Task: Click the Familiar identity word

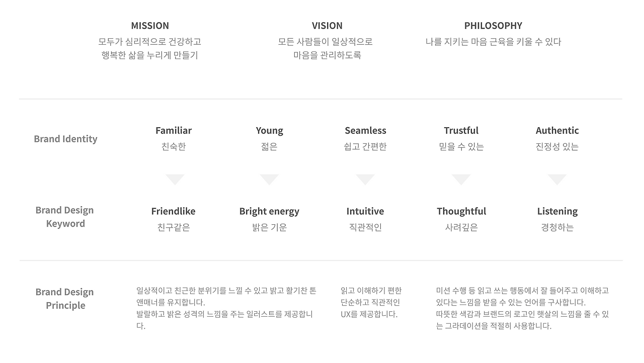Action: coord(174,131)
